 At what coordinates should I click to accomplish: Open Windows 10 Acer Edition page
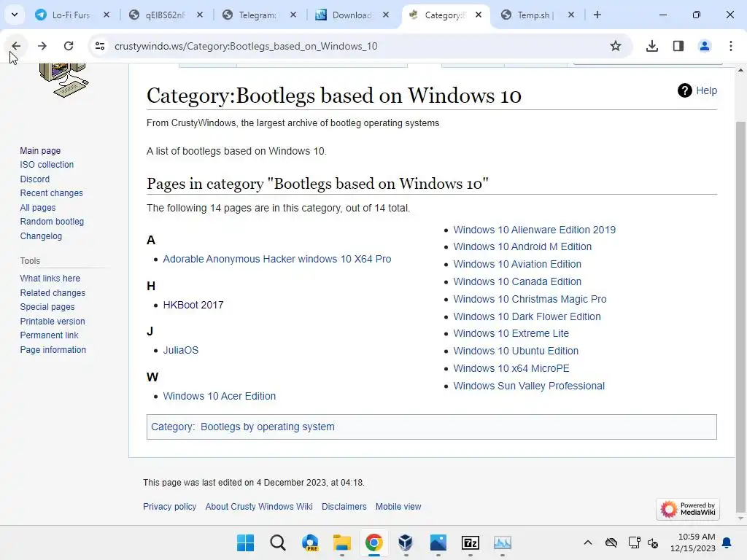[x=219, y=396]
